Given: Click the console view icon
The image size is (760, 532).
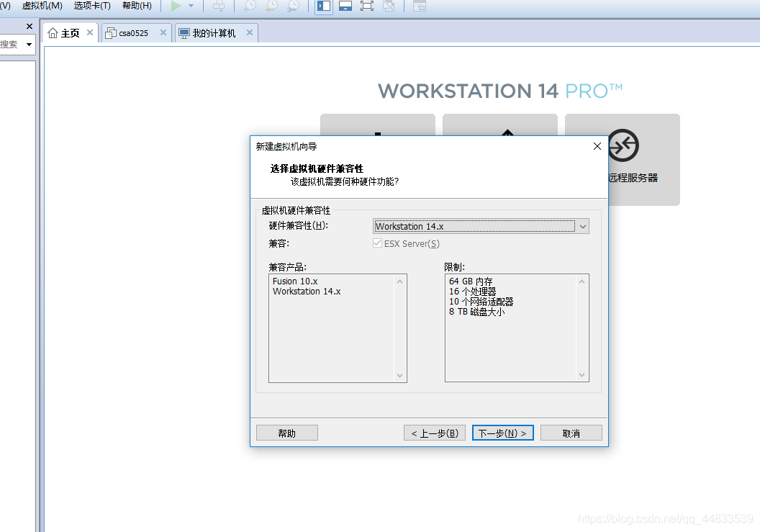Looking at the screenshot, I should tap(420, 6).
